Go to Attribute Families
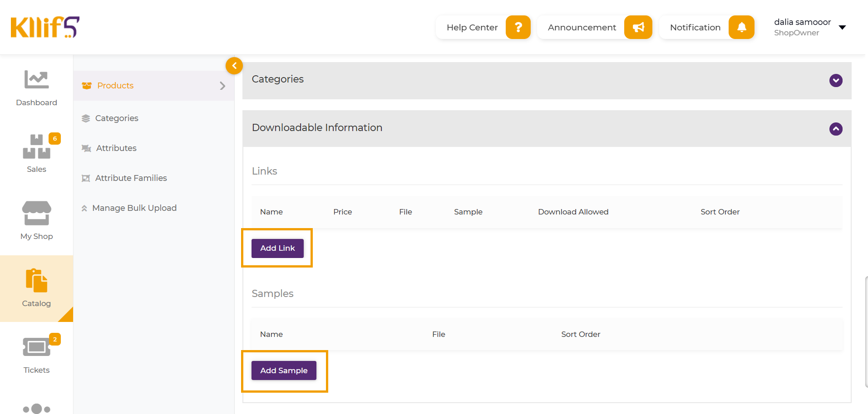This screenshot has height=414, width=868. [131, 178]
